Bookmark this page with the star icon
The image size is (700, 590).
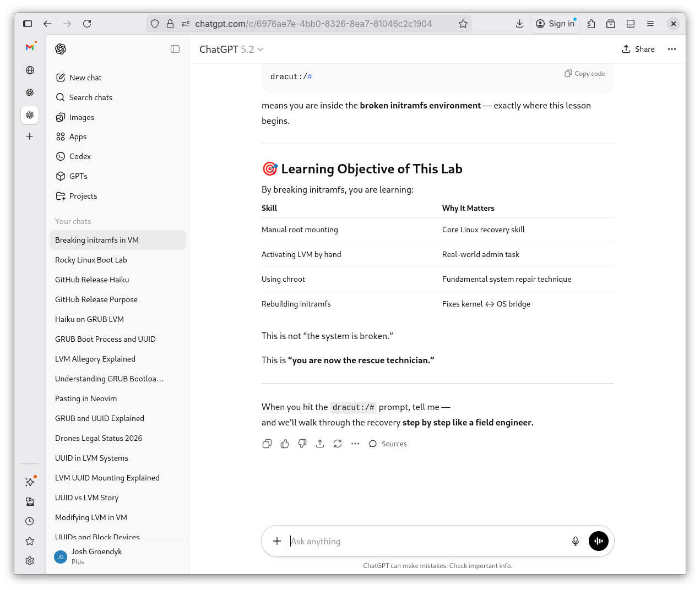click(x=463, y=24)
